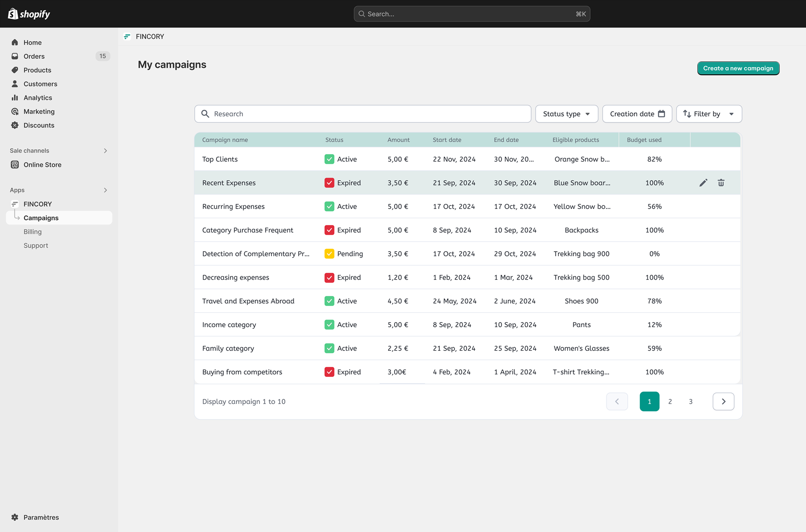Open Orders in the sidebar
Image resolution: width=806 pixels, height=532 pixels.
click(x=59, y=56)
